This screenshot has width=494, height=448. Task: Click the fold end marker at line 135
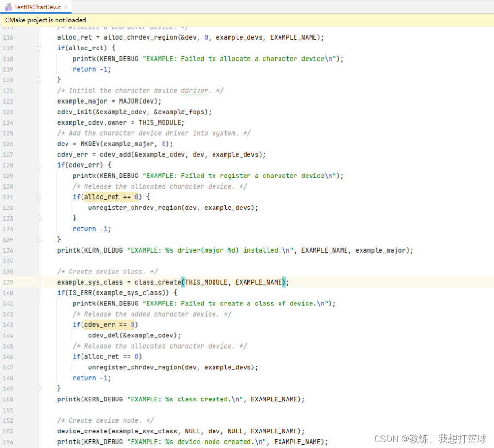pos(39,240)
